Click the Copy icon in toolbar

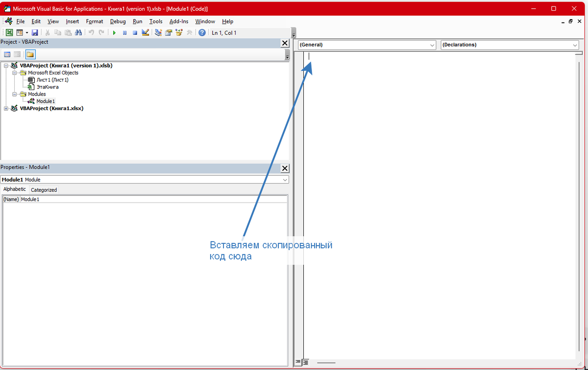coord(58,33)
